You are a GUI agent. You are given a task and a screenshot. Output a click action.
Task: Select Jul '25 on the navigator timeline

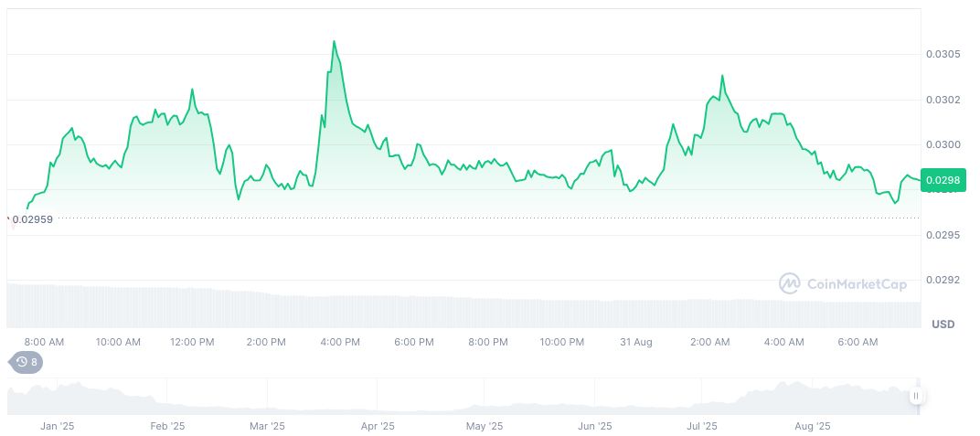tap(702, 426)
